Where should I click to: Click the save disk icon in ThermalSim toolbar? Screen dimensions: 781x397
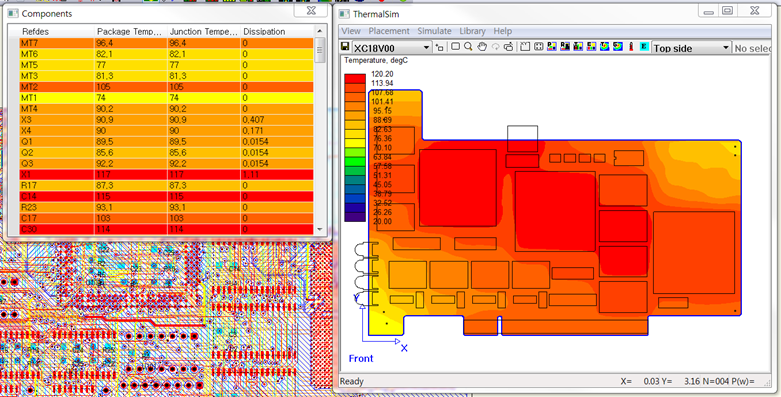coord(345,47)
